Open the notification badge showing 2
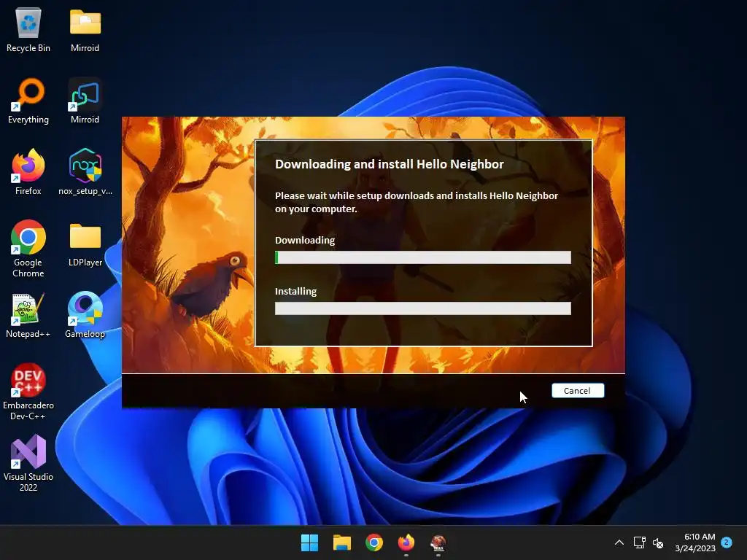Image resolution: width=747 pixels, height=560 pixels. (x=727, y=542)
